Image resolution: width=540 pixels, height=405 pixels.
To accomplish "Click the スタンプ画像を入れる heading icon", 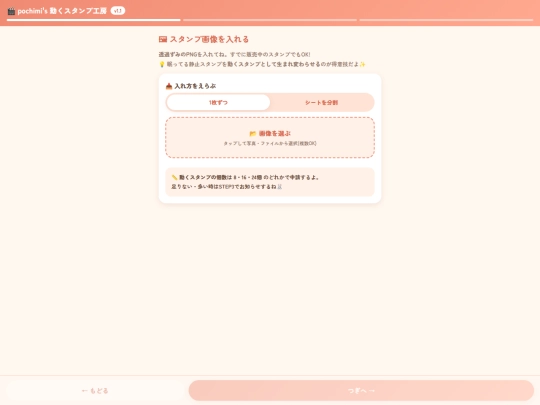I will coord(163,39).
